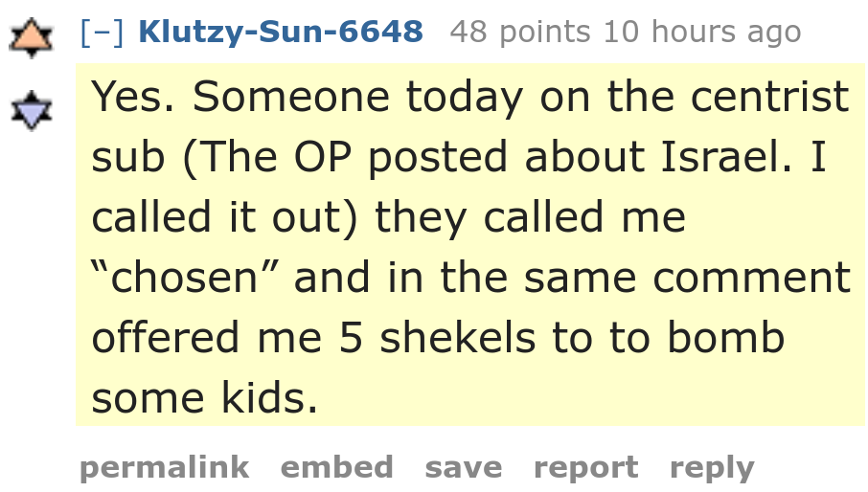Screen dimensions: 868x492
Task: Downvote the Klutzy-Sun-6648 comment
Action: coord(31,110)
